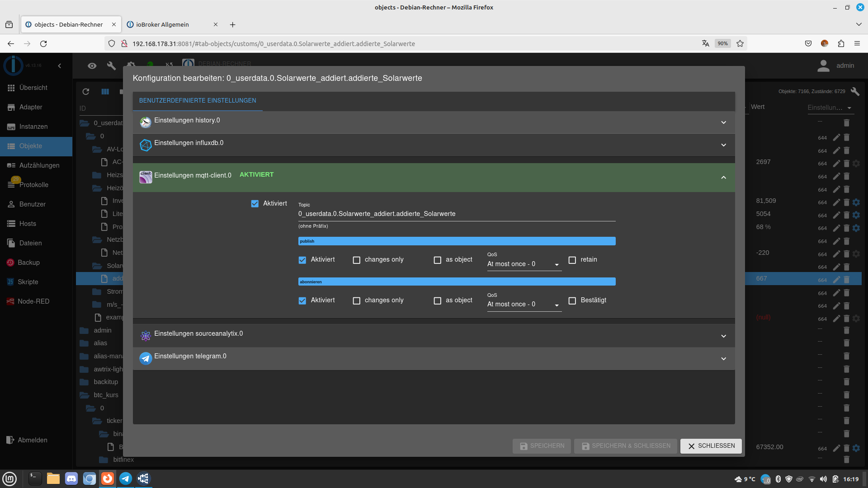
Task: Click the Topic input field
Action: click(456, 214)
